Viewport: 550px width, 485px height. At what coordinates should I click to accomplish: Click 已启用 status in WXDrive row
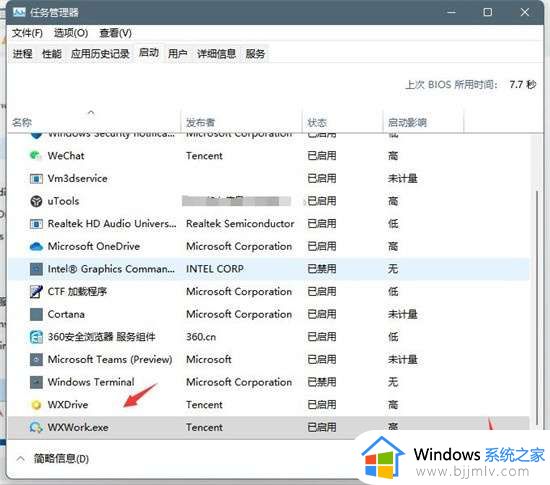click(x=322, y=405)
